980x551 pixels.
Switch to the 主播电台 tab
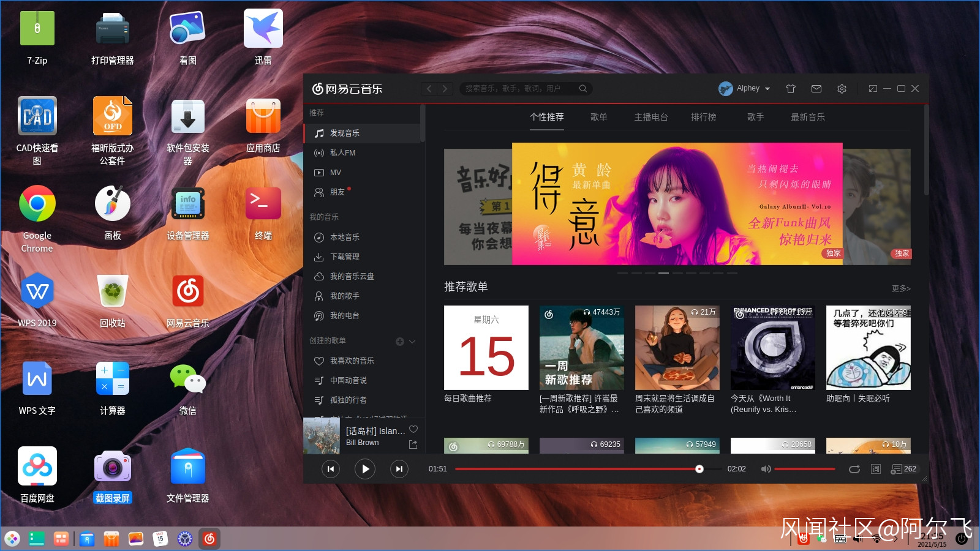coord(651,117)
